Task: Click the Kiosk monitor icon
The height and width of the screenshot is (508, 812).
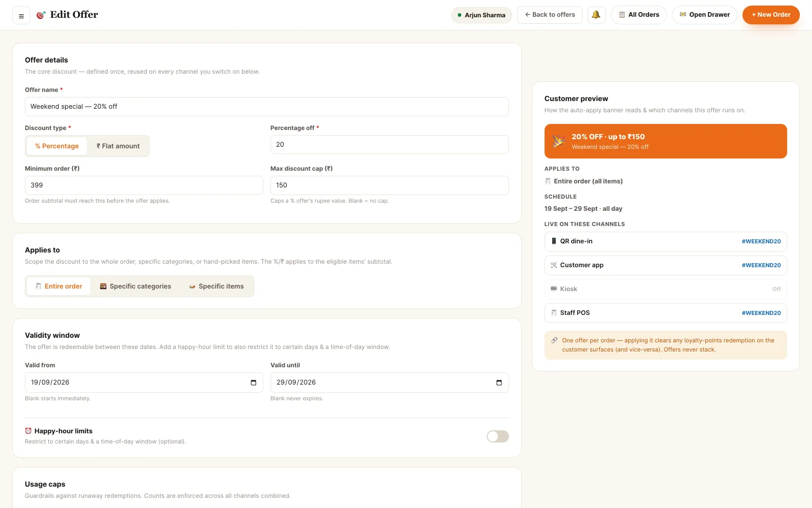Action: pos(554,289)
